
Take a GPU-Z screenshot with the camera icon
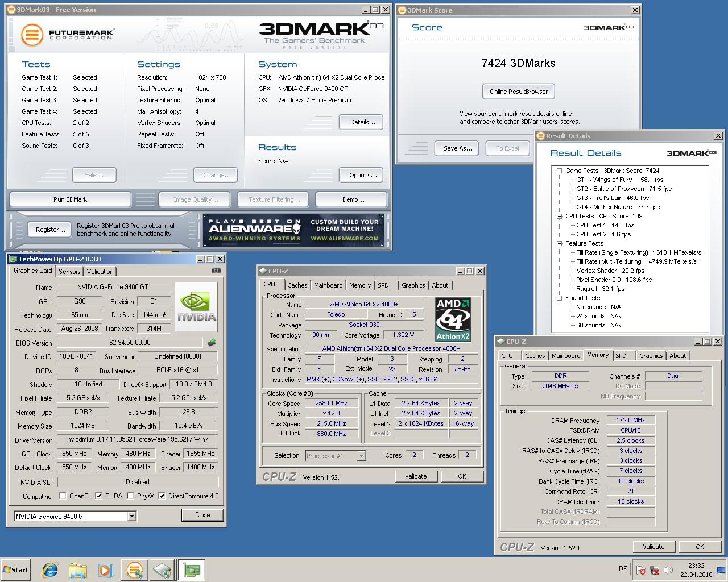(216, 271)
